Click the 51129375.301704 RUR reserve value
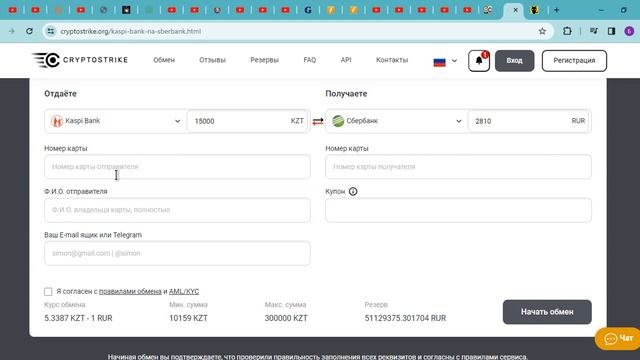Viewport: 640px width, 360px height. click(x=405, y=318)
